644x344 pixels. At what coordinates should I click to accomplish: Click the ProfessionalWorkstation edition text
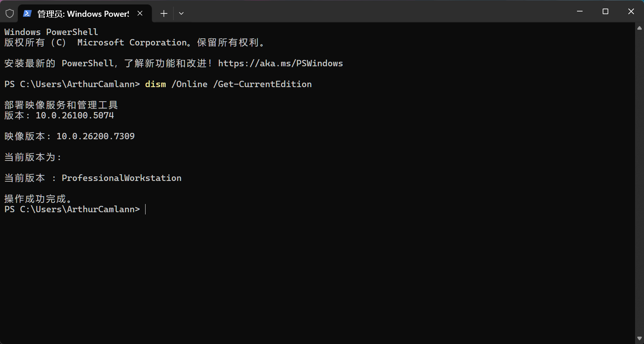(121, 178)
